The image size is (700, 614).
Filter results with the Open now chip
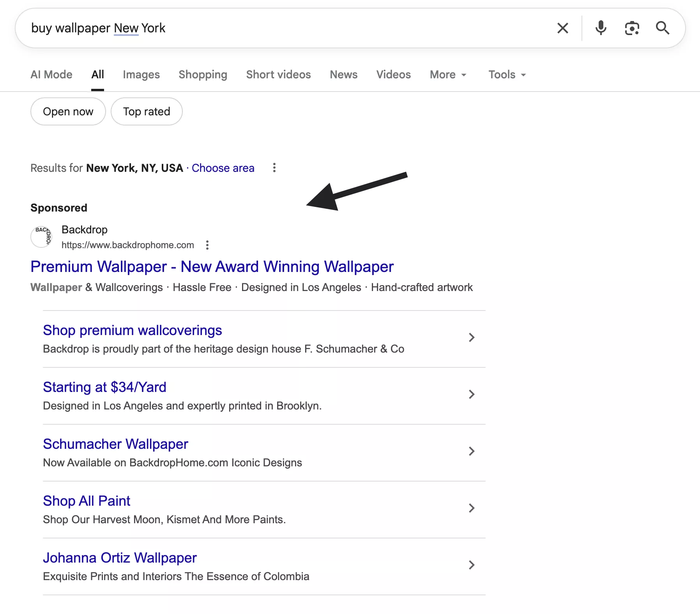click(x=68, y=111)
